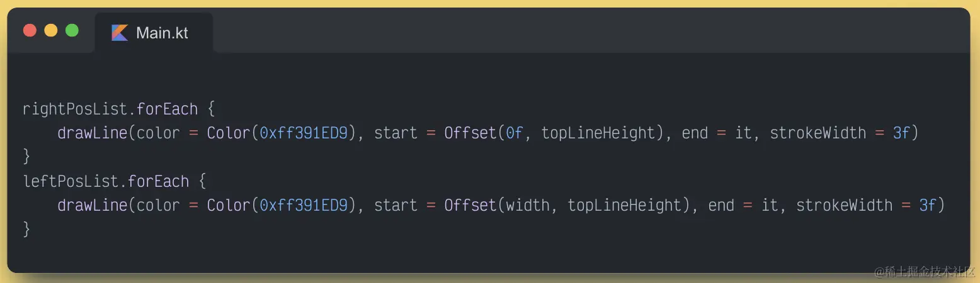
Task: Click the 0xff391ED9 color value in first drawLine
Action: pos(304,133)
